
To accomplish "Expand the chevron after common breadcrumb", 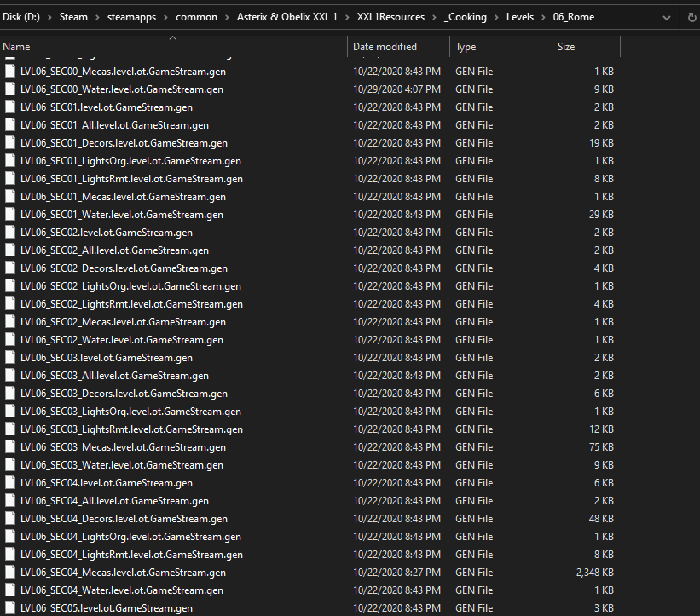I will (x=228, y=17).
